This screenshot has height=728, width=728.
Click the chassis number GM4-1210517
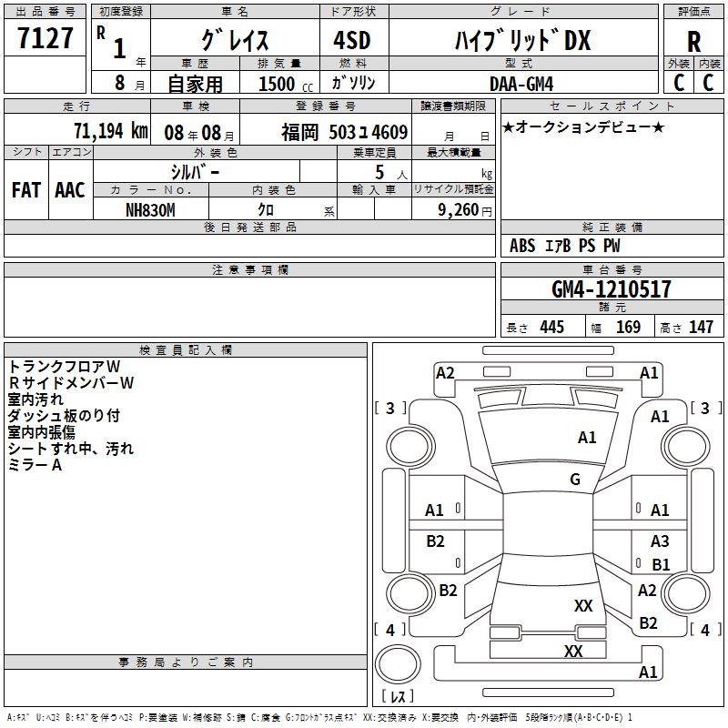(x=612, y=289)
